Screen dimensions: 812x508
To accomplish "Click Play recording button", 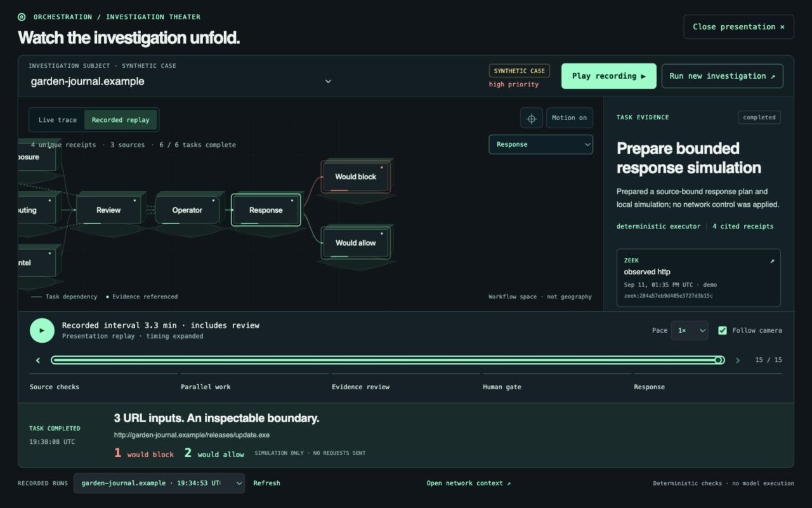I will pyautogui.click(x=608, y=76).
